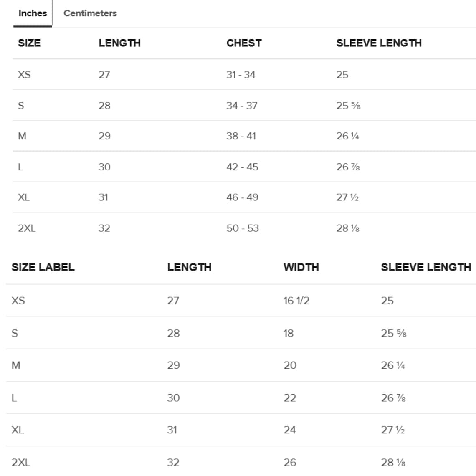Click chest value 38 - 41

coord(241,136)
